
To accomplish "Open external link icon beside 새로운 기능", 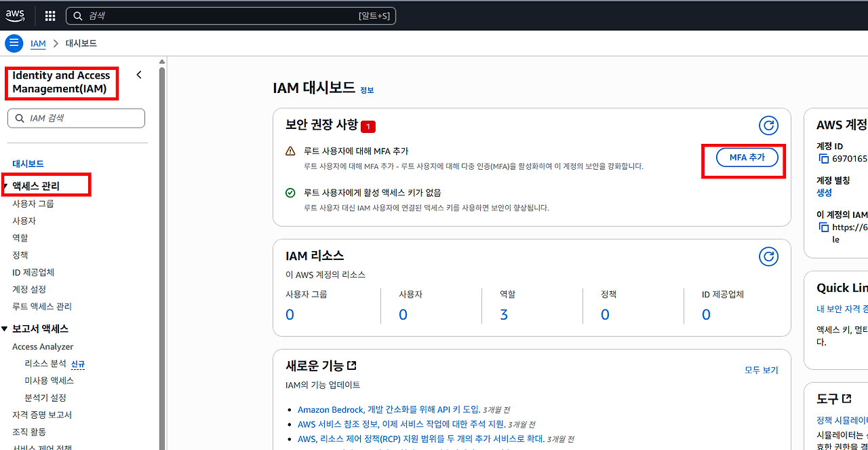I will 352,366.
